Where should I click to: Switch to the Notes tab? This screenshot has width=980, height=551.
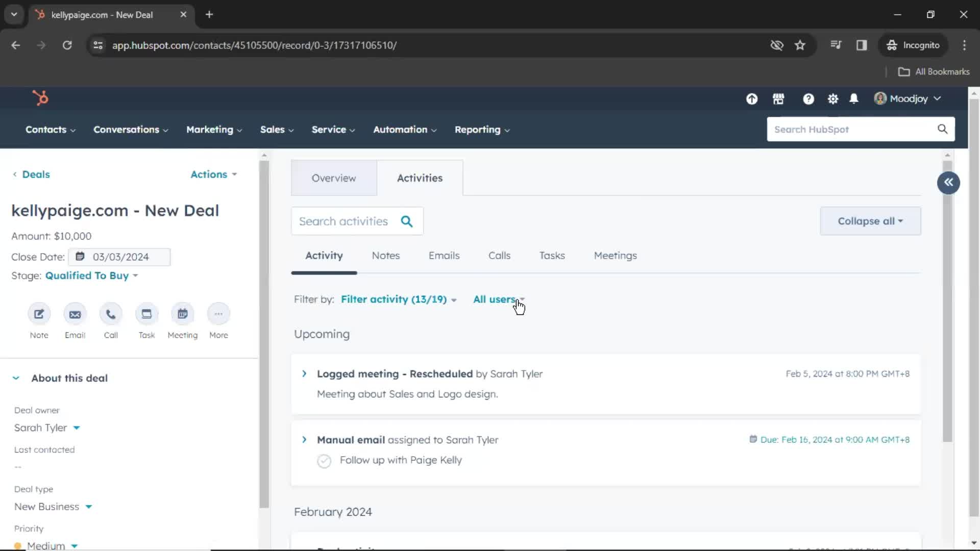(x=385, y=256)
